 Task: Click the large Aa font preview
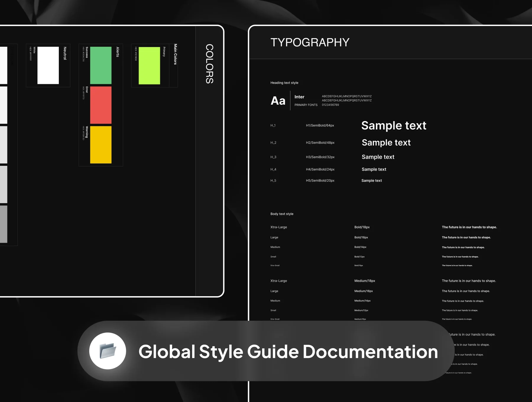(278, 101)
